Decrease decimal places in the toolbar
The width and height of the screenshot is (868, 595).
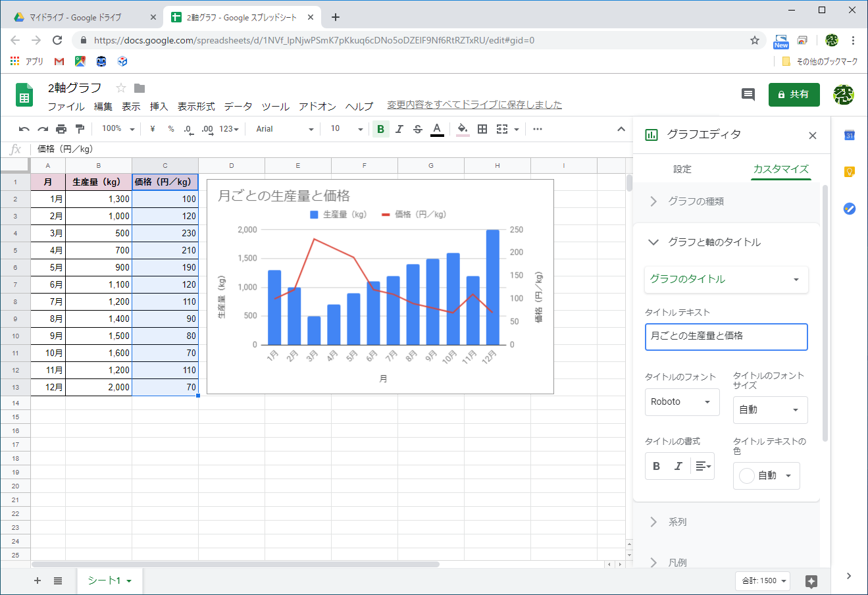click(188, 129)
